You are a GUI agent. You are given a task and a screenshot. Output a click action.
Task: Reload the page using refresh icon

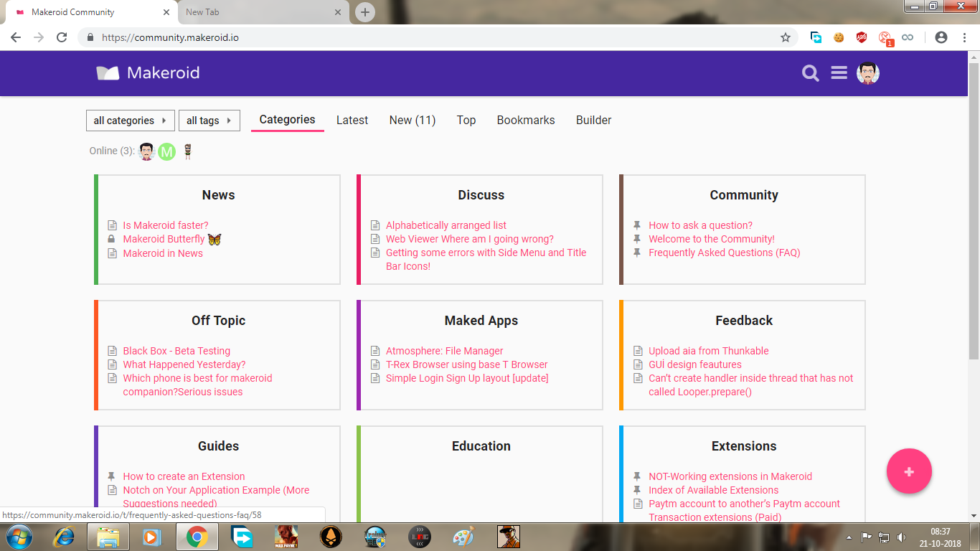(62, 37)
